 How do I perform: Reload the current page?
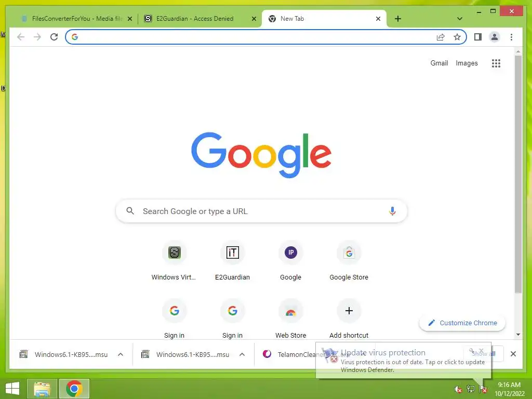[54, 37]
